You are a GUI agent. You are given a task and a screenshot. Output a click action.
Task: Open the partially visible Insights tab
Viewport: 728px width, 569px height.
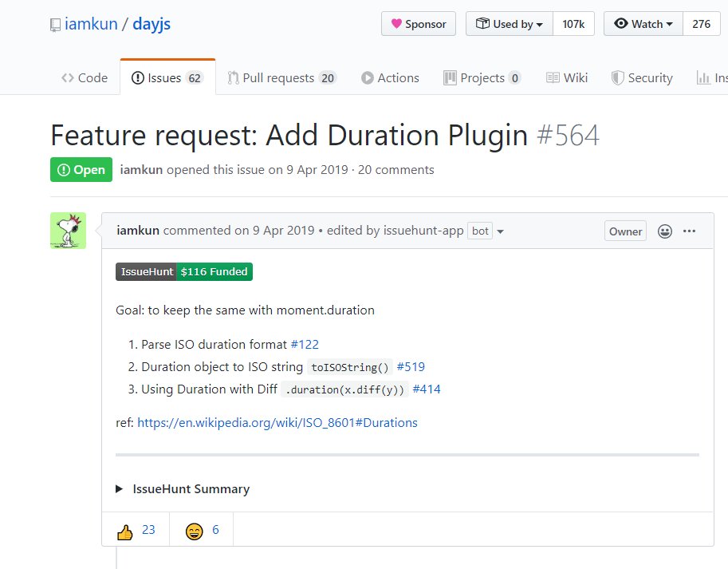point(712,77)
